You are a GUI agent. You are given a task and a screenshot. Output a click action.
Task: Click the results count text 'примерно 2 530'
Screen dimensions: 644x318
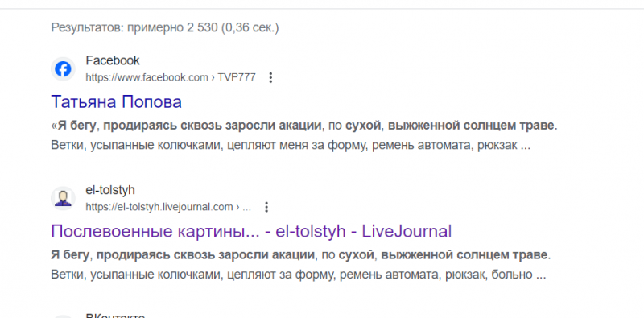(x=172, y=28)
